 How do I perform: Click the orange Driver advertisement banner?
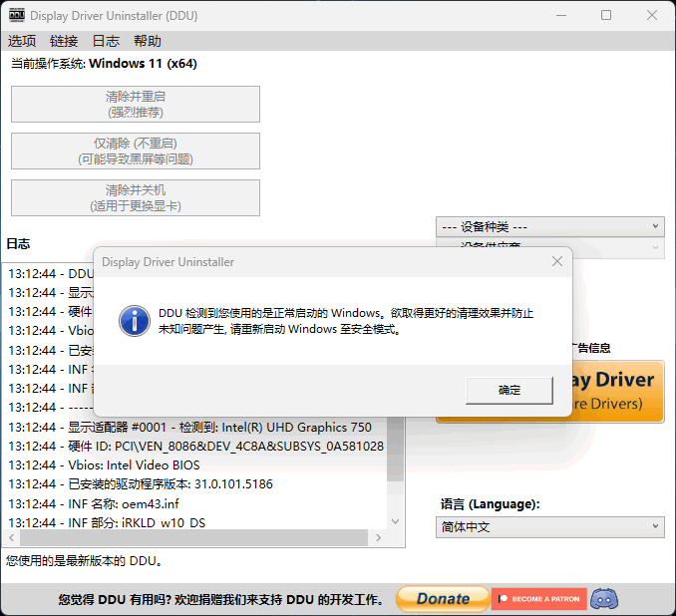(618, 392)
